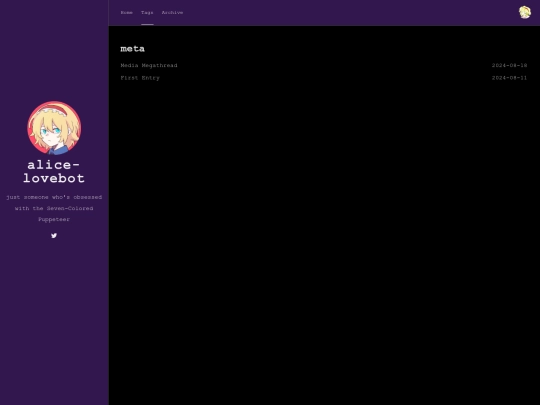Click blank navigation bar area beside Archive
The height and width of the screenshot is (405, 540).
tap(344, 12)
